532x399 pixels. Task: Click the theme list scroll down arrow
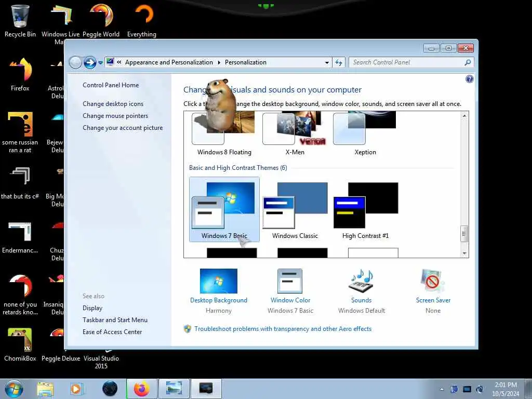(x=464, y=254)
